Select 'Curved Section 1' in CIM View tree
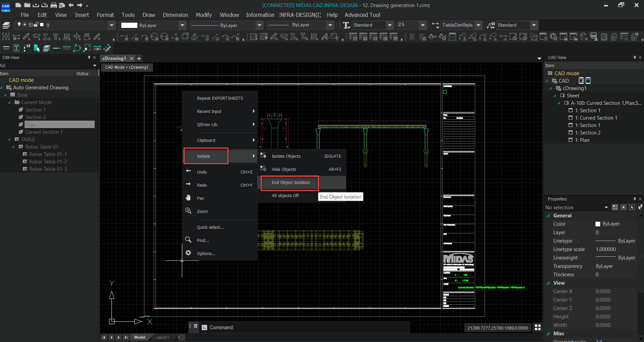Viewport: 644px width, 342px height. [44, 132]
